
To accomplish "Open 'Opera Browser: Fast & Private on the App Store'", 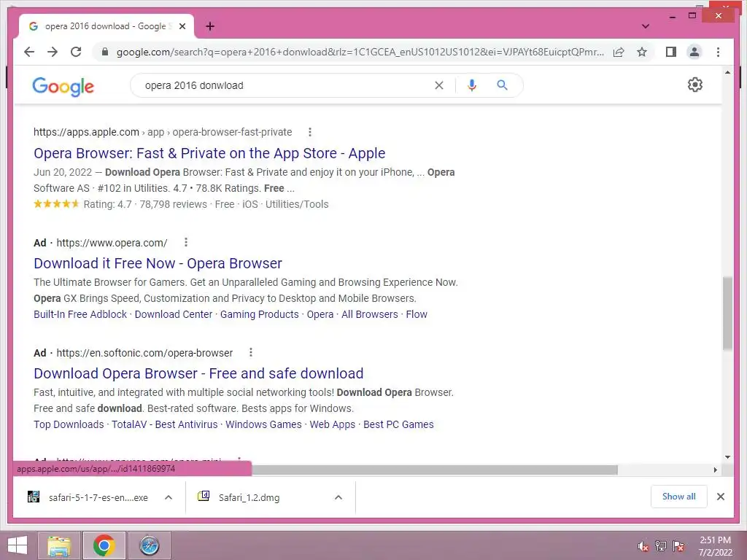I will [x=209, y=153].
